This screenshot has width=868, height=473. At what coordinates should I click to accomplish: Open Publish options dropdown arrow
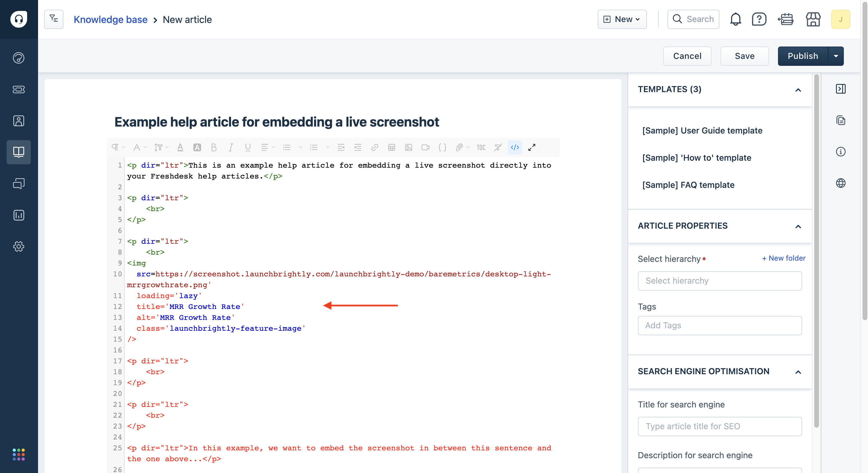(x=836, y=56)
